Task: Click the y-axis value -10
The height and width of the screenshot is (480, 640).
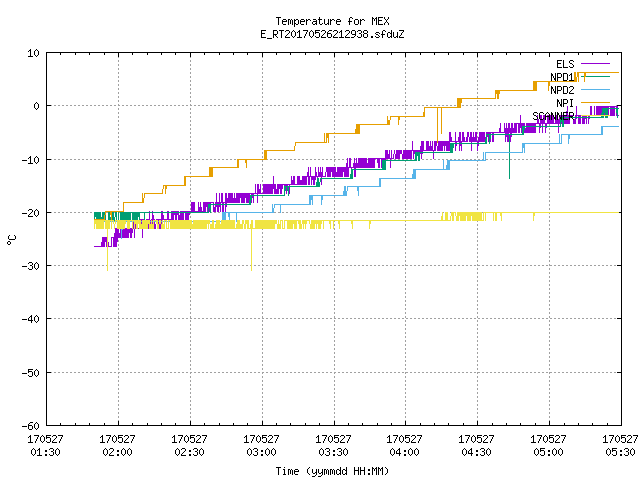Action: pos(31,160)
